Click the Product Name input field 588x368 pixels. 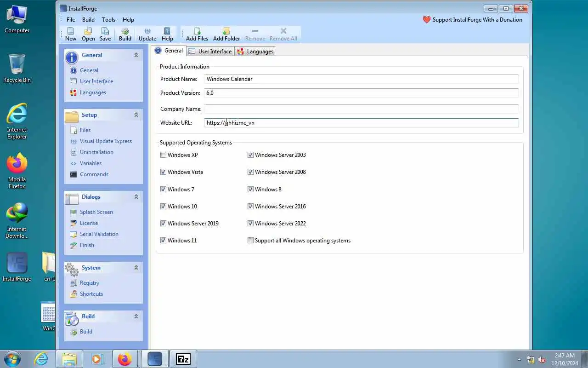tap(361, 79)
